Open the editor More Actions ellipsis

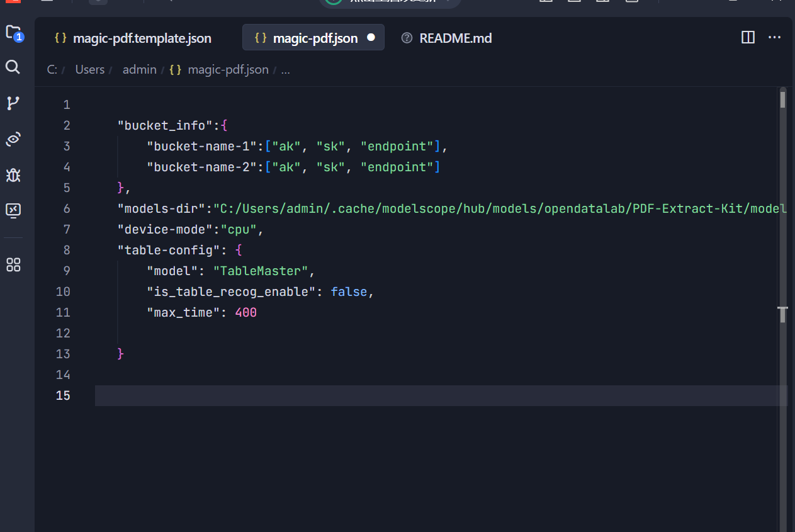774,38
